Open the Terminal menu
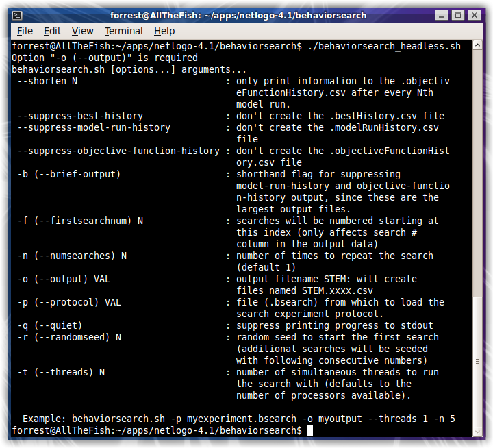 click(123, 31)
